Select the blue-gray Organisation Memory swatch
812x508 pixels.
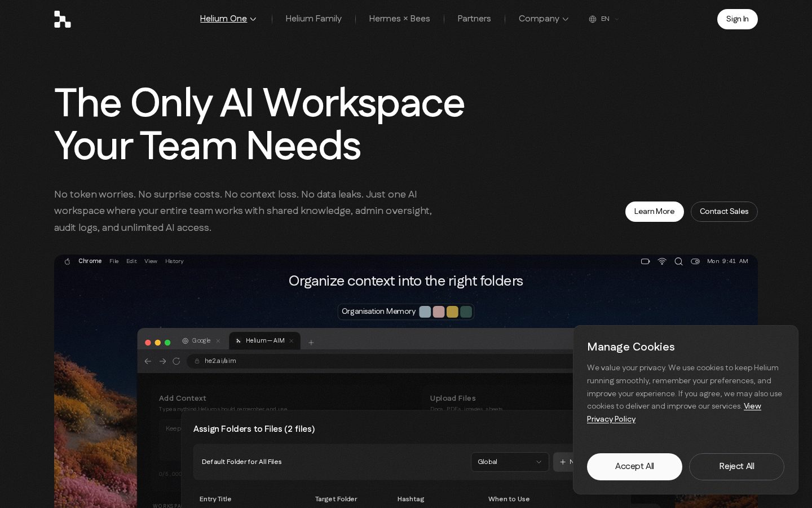tap(425, 312)
